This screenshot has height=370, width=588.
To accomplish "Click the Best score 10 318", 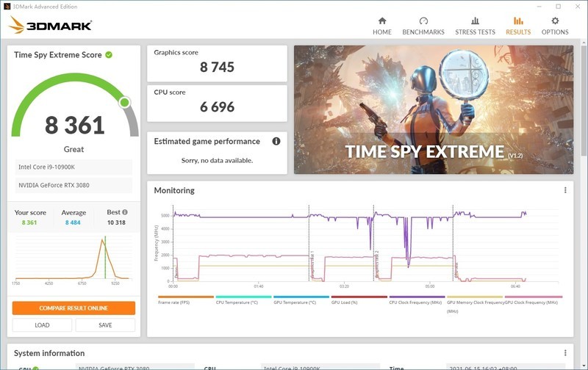I will pos(116,222).
